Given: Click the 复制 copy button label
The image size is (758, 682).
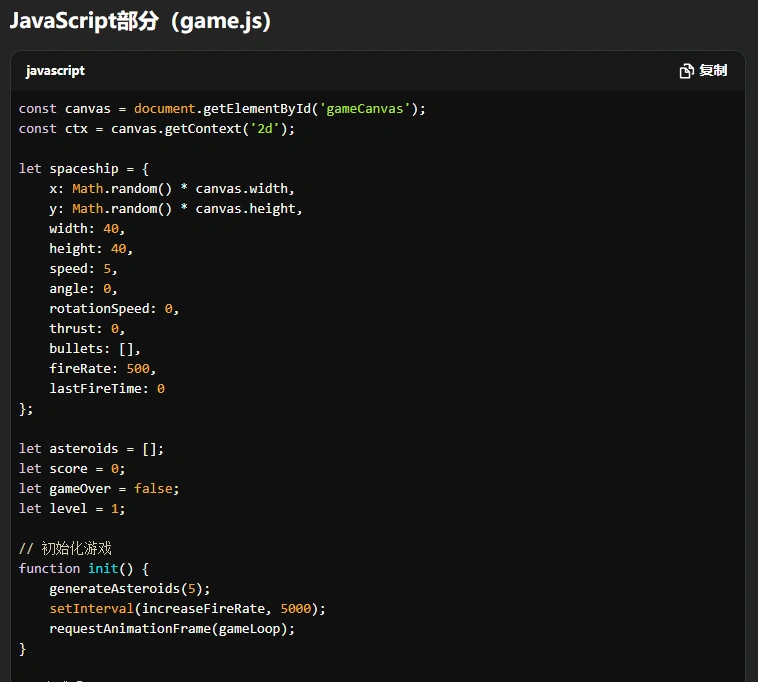Looking at the screenshot, I should 713,71.
